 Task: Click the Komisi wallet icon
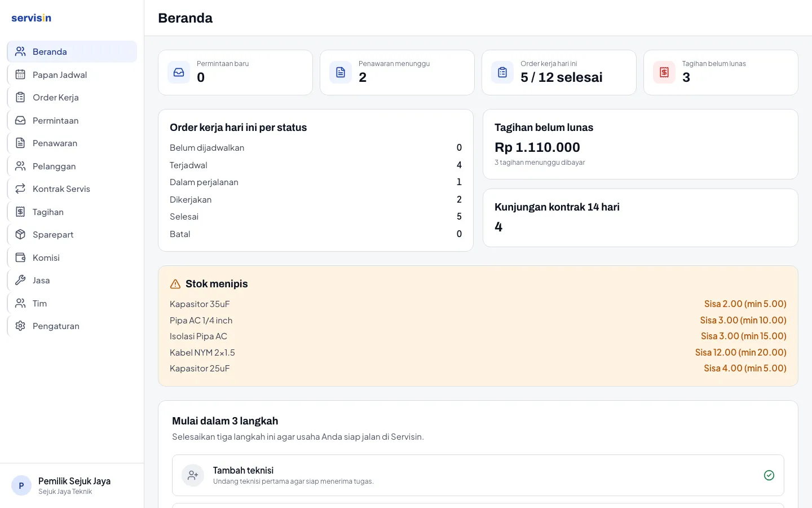click(20, 257)
